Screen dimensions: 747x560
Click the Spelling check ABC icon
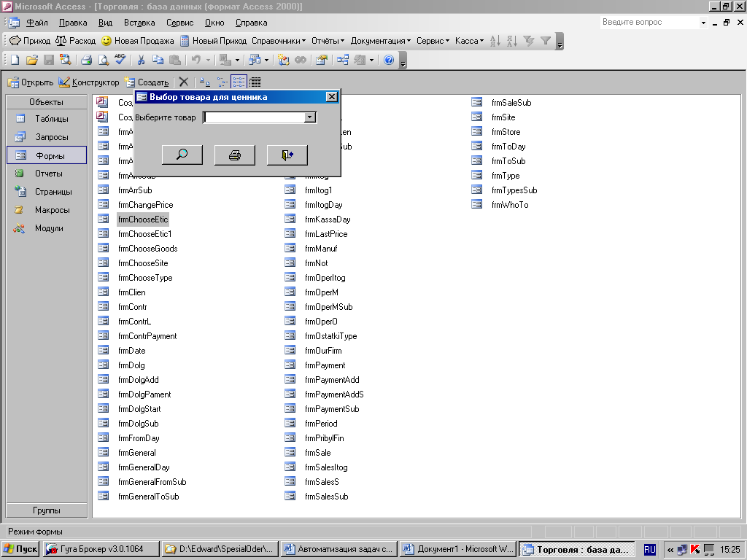120,60
